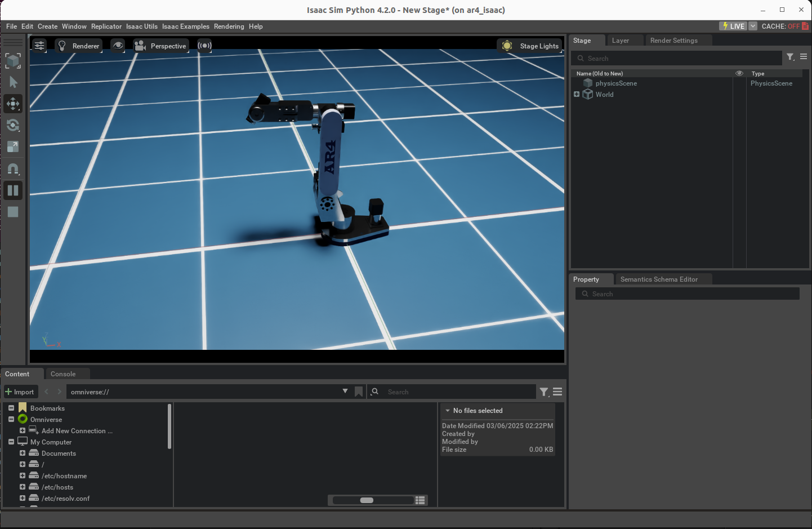The image size is (812, 529).
Task: Open the content path history dropdown
Action: point(345,391)
